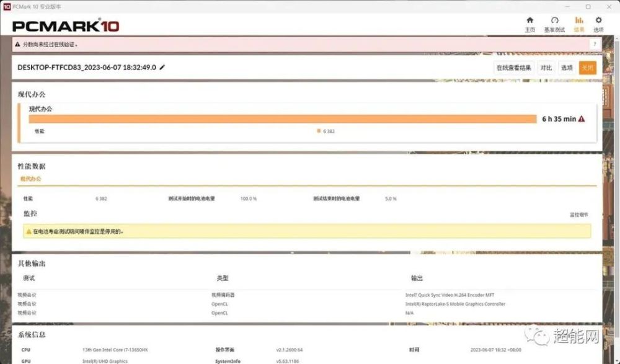Image resolution: width=620 pixels, height=364 pixels.
Task: Minimize the PCMark 10 window
Action: click(x=568, y=7)
